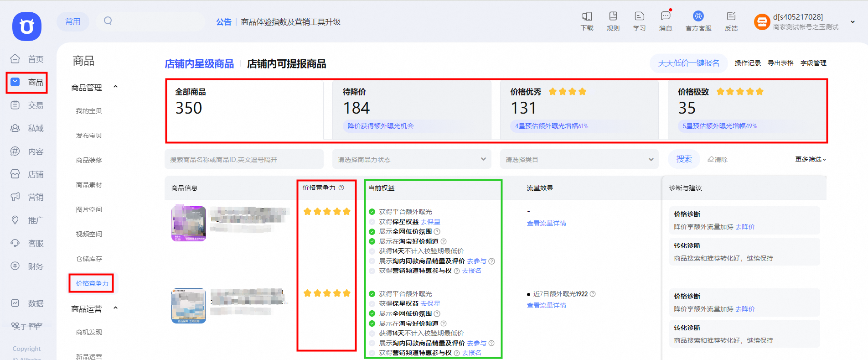Open 图片空间 menu item
The width and height of the screenshot is (868, 360).
coord(89,209)
